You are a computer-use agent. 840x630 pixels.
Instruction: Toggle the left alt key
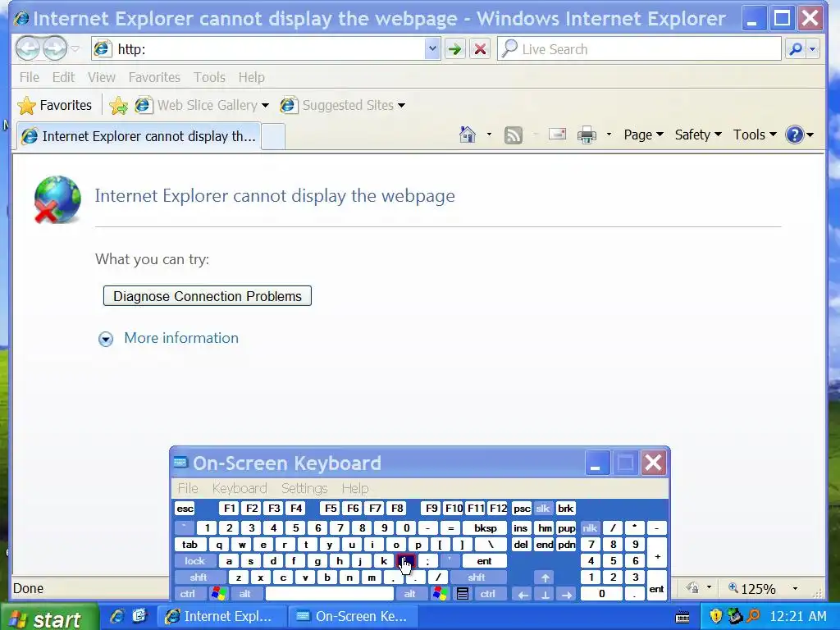point(244,594)
